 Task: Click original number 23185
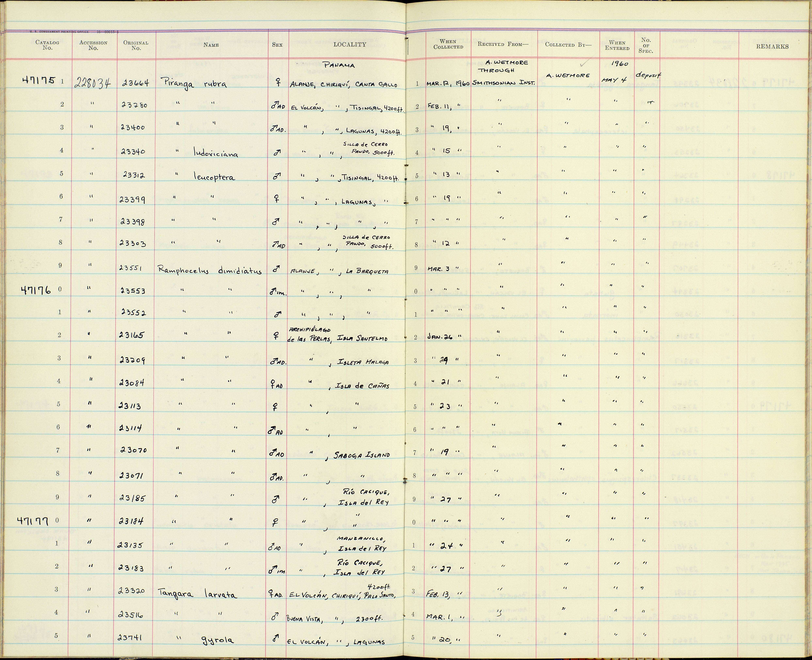click(x=132, y=498)
